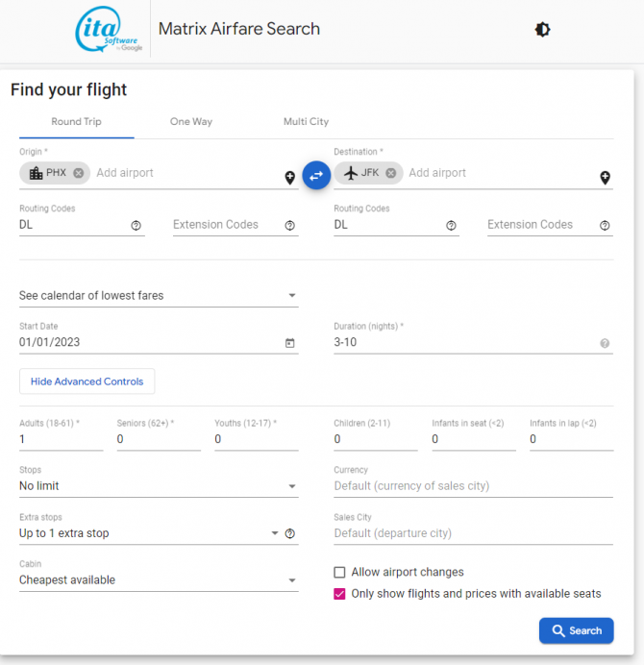Click the blue Search button
Viewport: 644px width, 665px height.
[576, 630]
